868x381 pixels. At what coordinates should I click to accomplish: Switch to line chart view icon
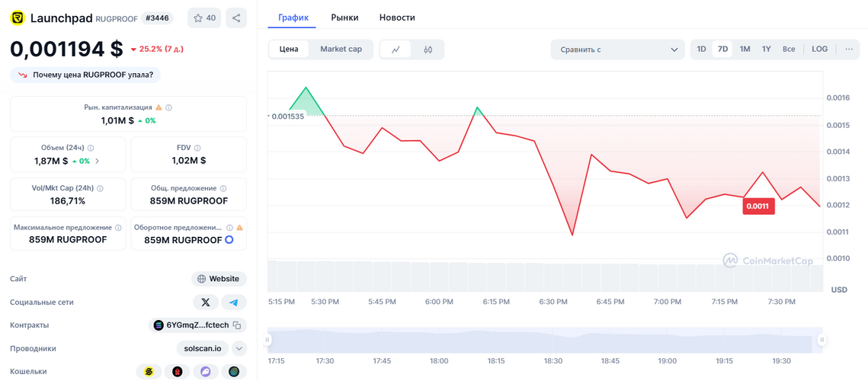396,50
